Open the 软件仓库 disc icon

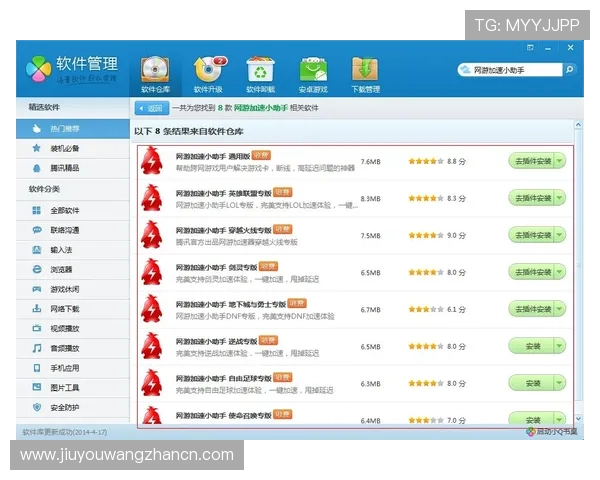pyautogui.click(x=155, y=69)
